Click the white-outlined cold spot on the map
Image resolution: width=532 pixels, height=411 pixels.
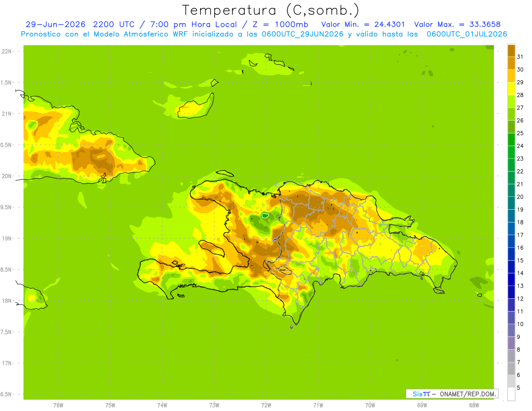coord(265,215)
